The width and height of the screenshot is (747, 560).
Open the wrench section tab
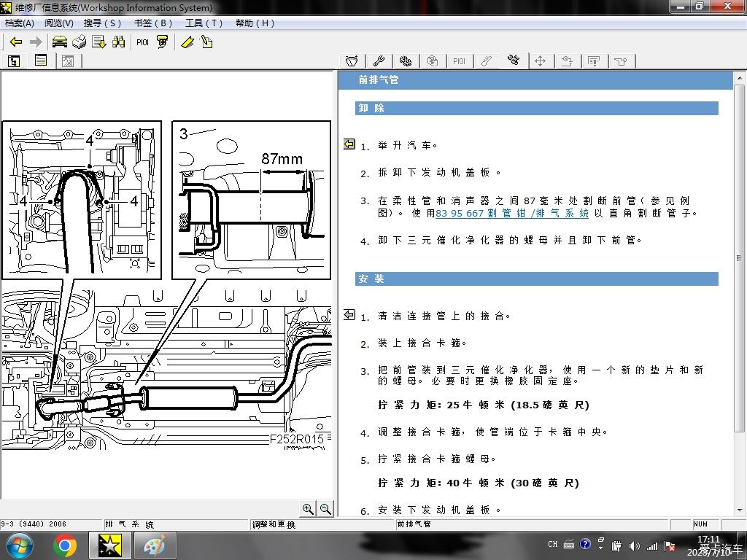click(379, 61)
